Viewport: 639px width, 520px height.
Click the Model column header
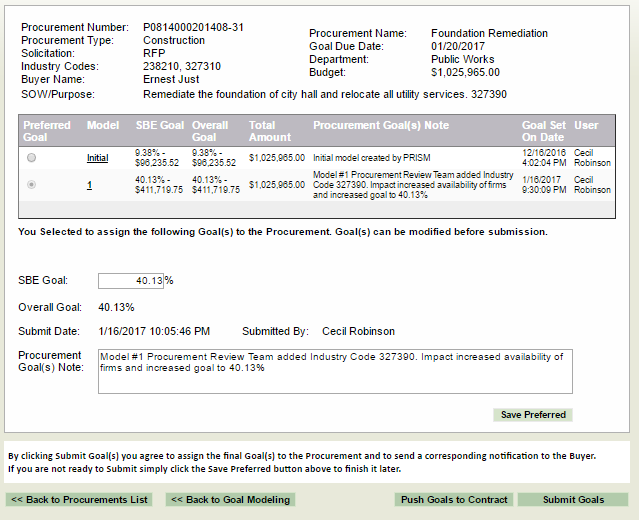(x=103, y=126)
